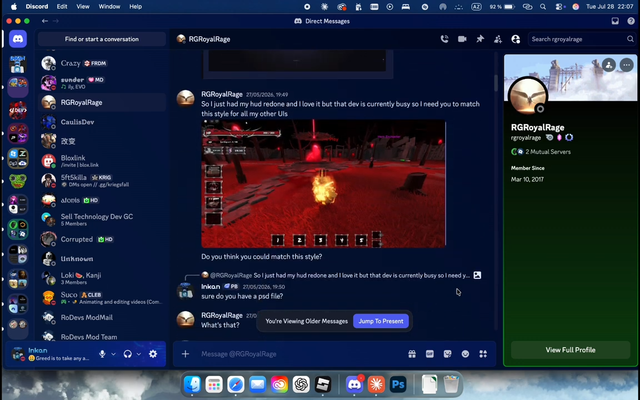The height and width of the screenshot is (400, 640).
Task: Start a video call from header
Action: 462,39
